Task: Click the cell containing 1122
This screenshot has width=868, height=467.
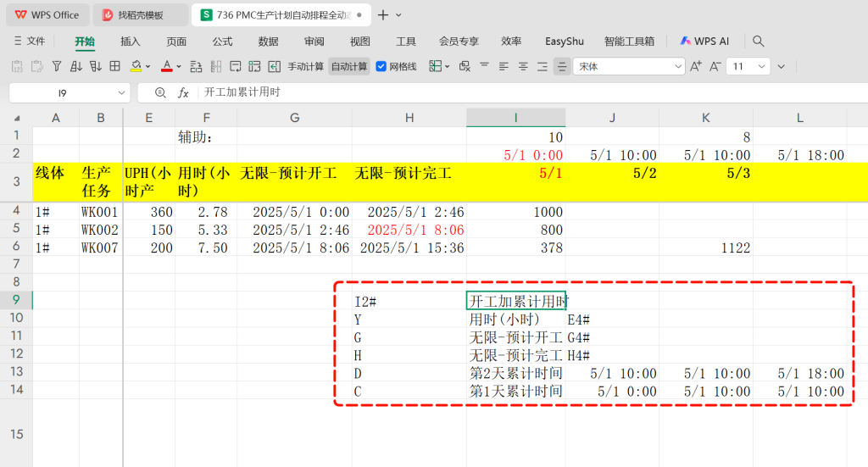Action: [x=706, y=247]
